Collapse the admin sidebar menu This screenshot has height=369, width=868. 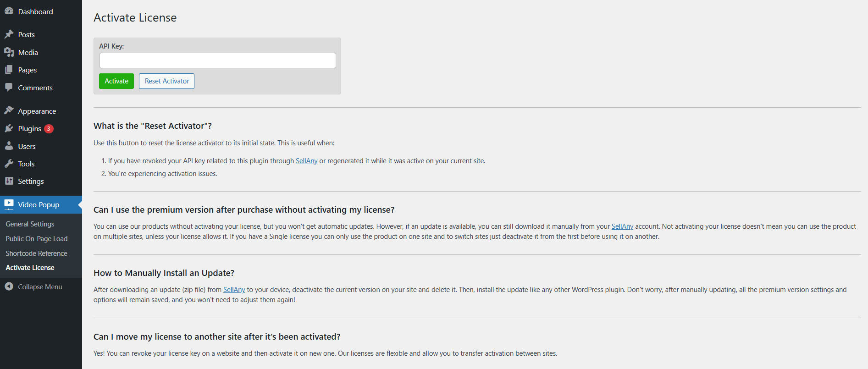(x=33, y=286)
